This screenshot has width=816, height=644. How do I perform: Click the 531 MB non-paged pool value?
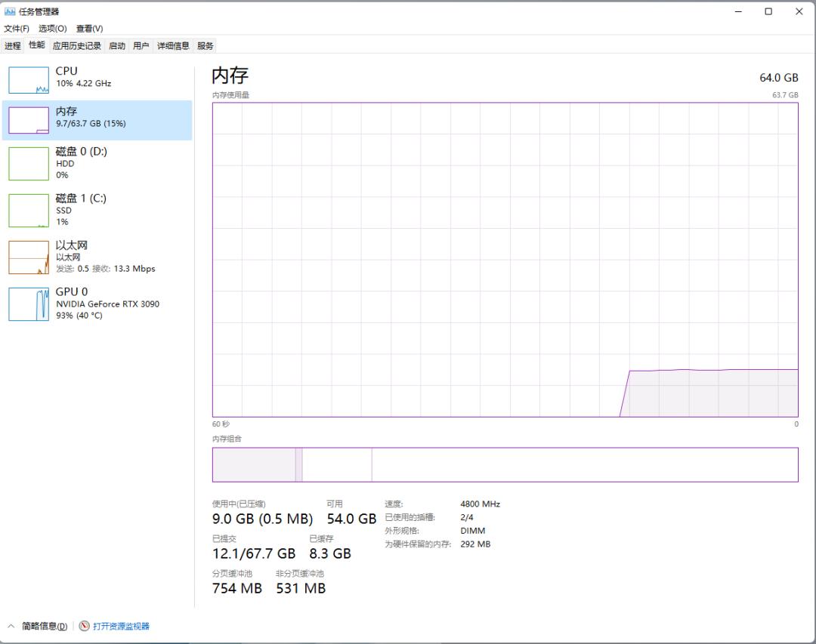pyautogui.click(x=301, y=588)
